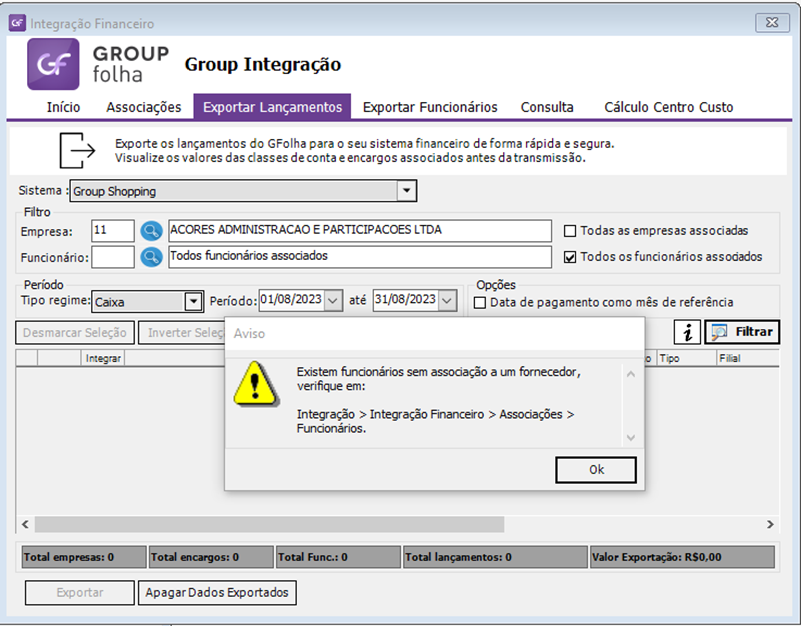Click the 'Group Integração' heading text
Image resolution: width=801 pixels, height=626 pixels.
click(x=263, y=64)
